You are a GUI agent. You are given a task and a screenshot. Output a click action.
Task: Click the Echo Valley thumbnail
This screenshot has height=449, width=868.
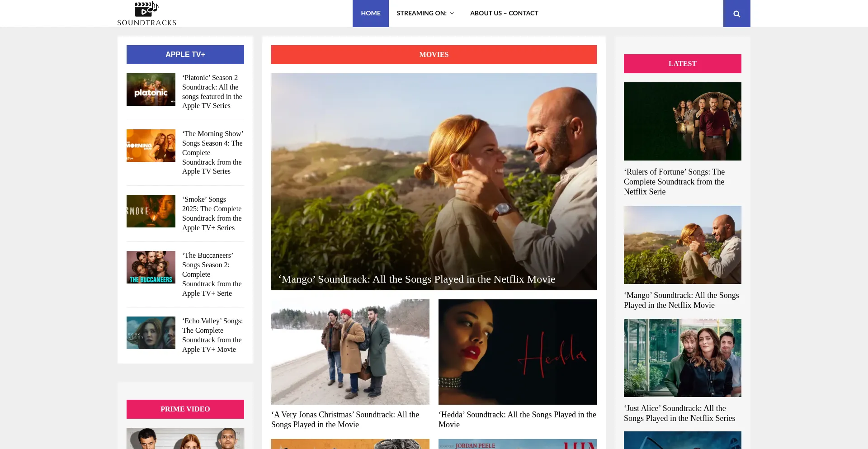[151, 333]
